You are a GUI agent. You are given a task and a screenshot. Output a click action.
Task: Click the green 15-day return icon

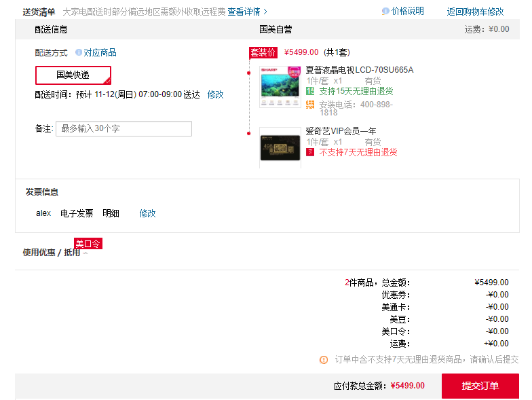point(310,91)
